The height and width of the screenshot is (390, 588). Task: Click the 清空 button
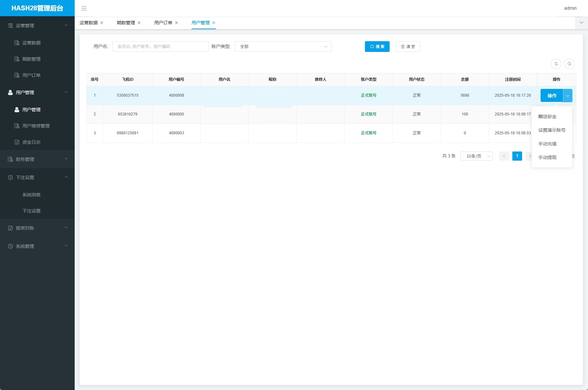(408, 46)
